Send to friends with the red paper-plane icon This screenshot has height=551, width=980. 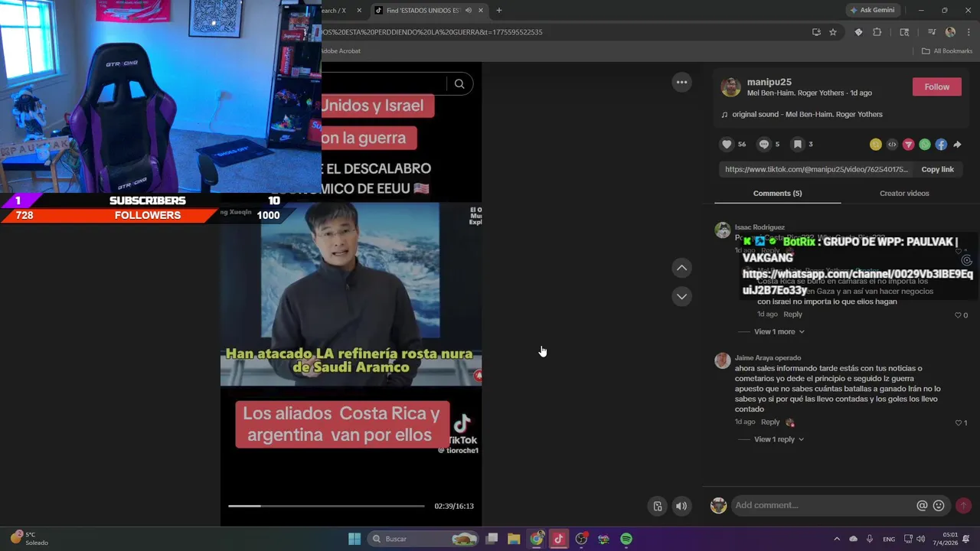click(909, 144)
